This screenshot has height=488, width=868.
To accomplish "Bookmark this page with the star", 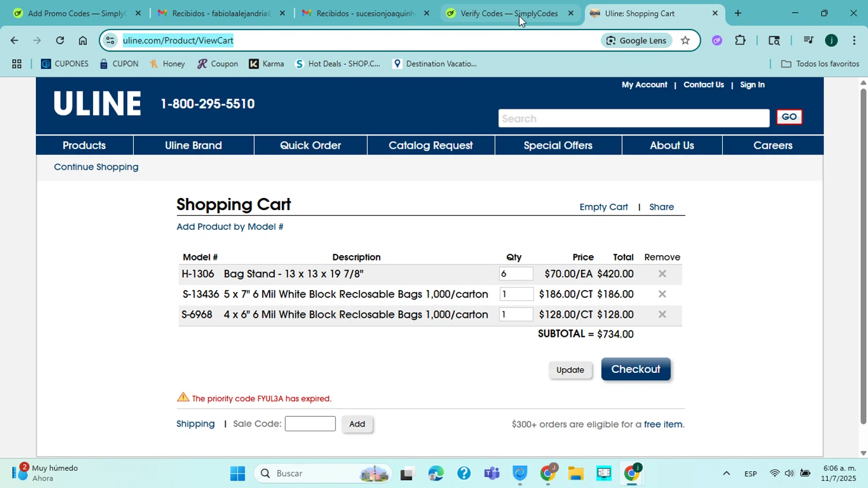I will [x=685, y=41].
